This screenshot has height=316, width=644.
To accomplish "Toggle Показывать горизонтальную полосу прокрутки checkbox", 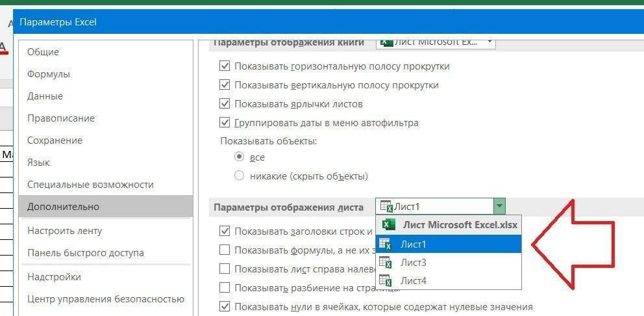I will pyautogui.click(x=225, y=66).
